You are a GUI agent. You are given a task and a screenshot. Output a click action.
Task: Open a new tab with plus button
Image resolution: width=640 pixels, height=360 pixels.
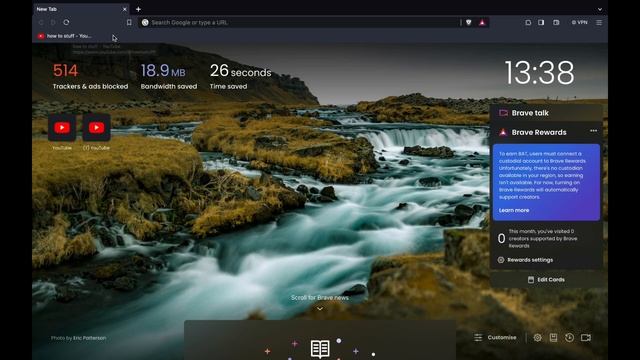pyautogui.click(x=138, y=9)
